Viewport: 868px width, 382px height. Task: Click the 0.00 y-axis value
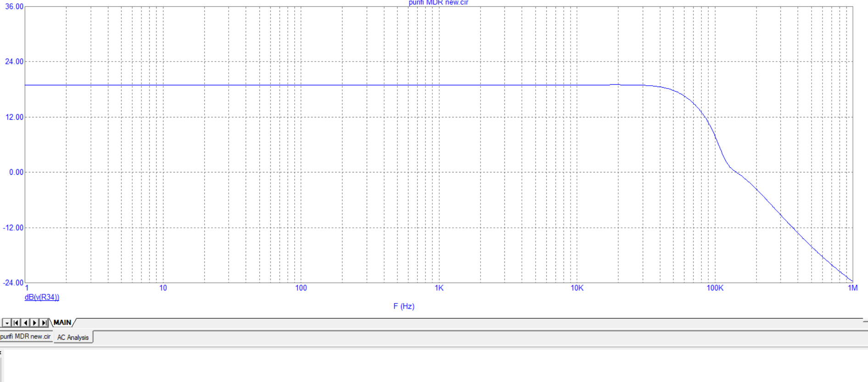point(16,172)
